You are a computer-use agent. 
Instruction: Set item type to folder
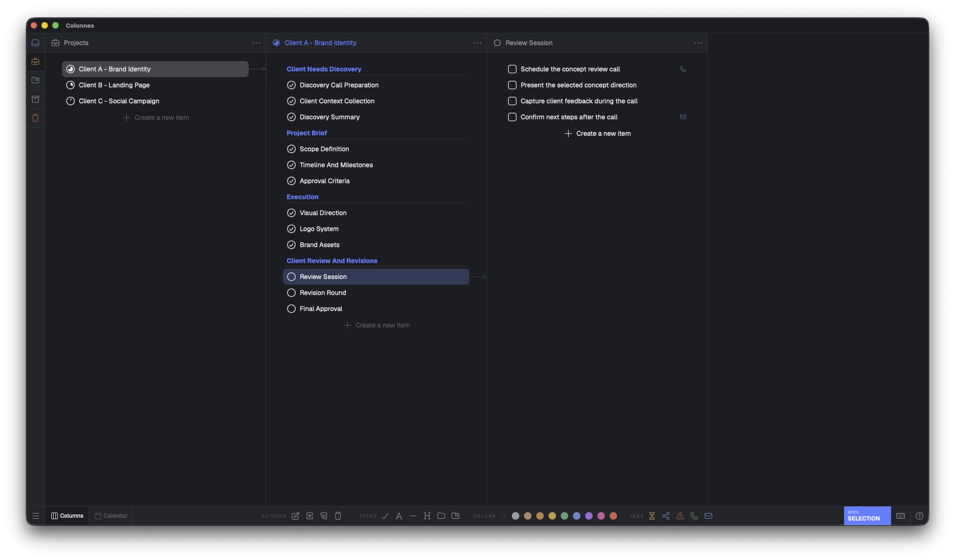[x=441, y=516]
